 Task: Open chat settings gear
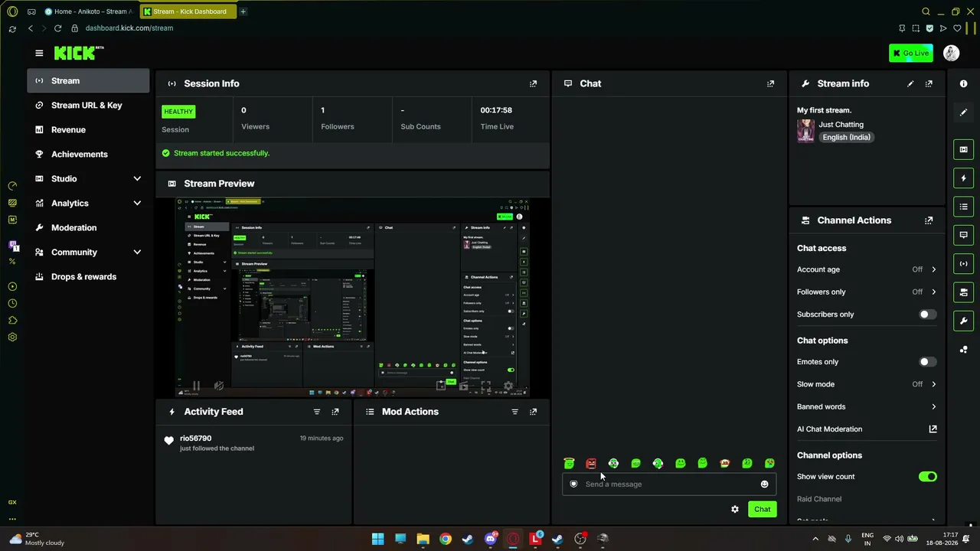(x=735, y=509)
